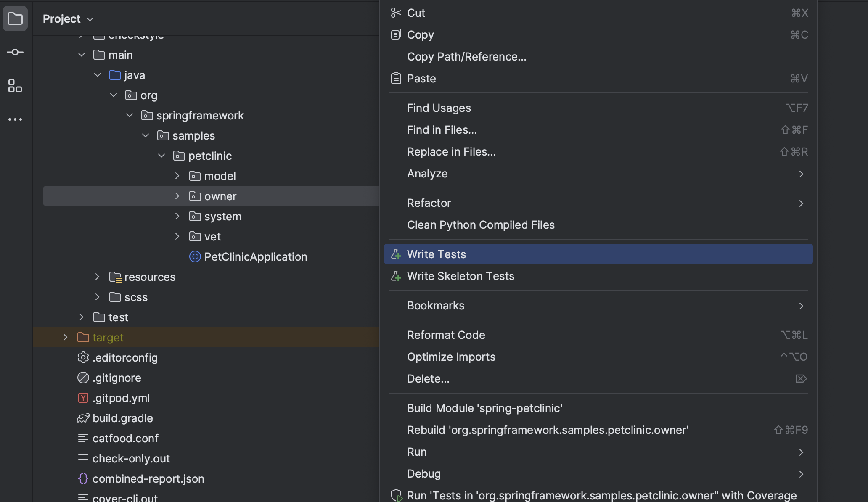Click the Cut scissors icon
This screenshot has width=868, height=502.
396,13
